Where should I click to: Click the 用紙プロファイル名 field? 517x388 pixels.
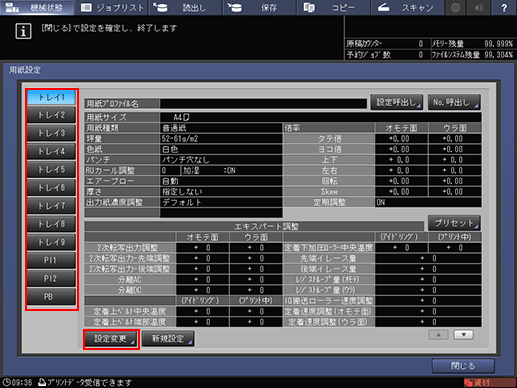tap(263, 104)
